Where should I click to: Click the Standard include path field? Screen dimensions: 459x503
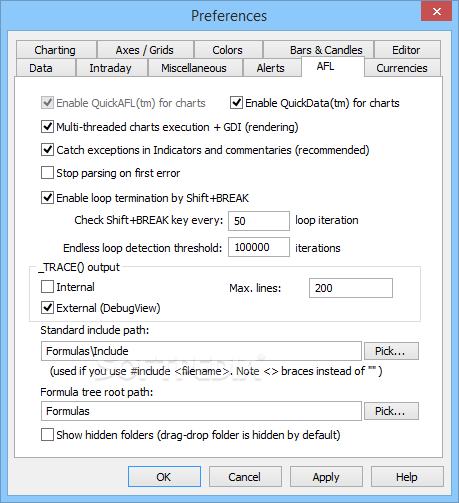(x=201, y=351)
